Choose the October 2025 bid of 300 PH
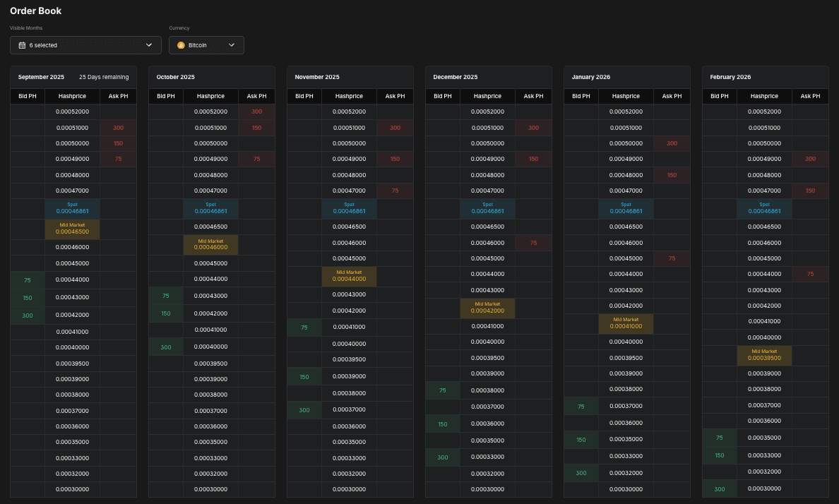Image resolution: width=839 pixels, height=504 pixels. point(166,347)
